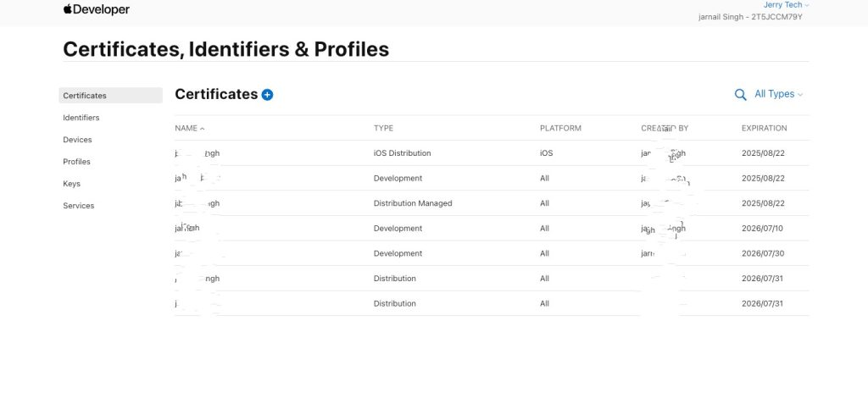
Task: Click the PLATFORM column header
Action: click(x=560, y=128)
